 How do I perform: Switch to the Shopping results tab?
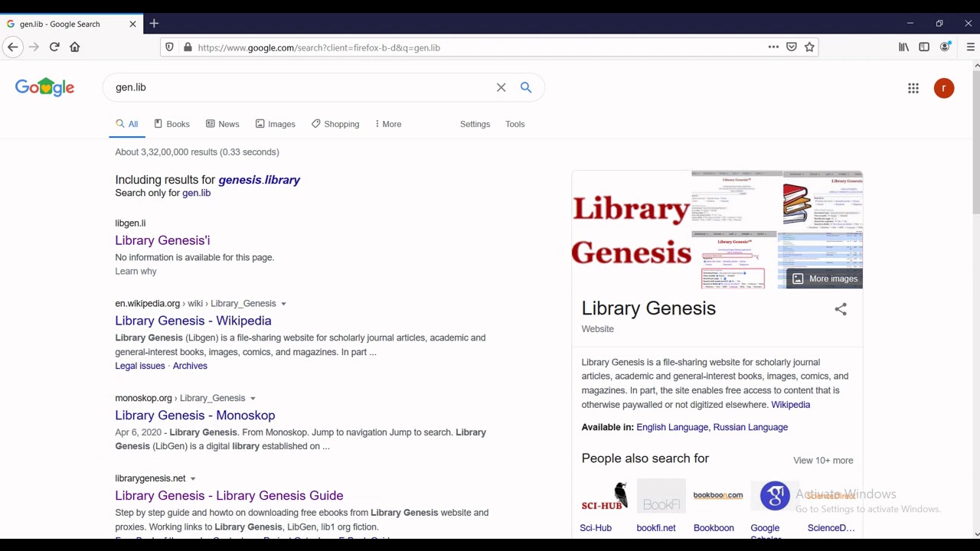coord(335,124)
